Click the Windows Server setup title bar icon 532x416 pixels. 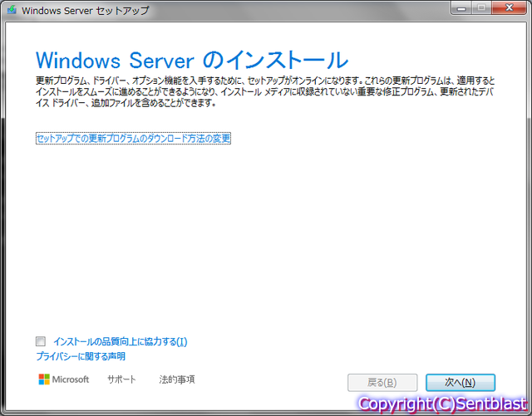(x=12, y=9)
